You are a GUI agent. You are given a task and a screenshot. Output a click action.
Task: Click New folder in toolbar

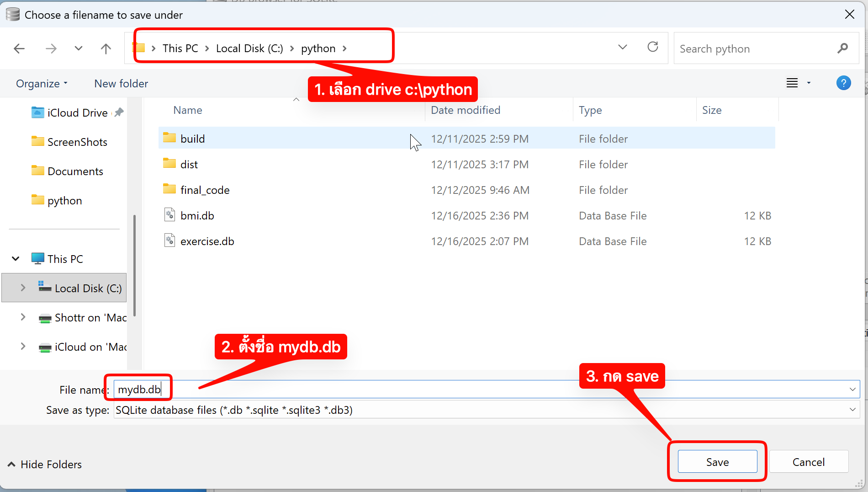[x=121, y=84]
